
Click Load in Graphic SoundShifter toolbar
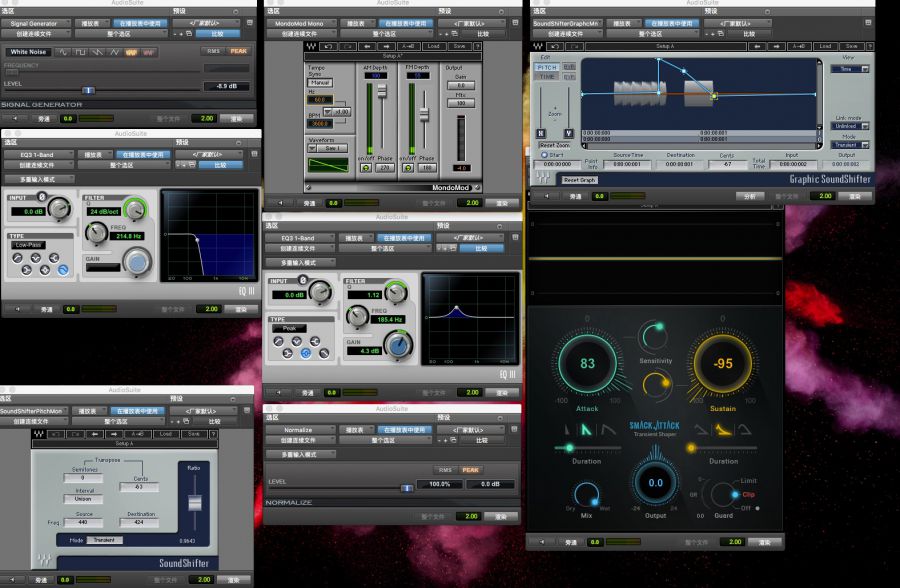(x=825, y=46)
